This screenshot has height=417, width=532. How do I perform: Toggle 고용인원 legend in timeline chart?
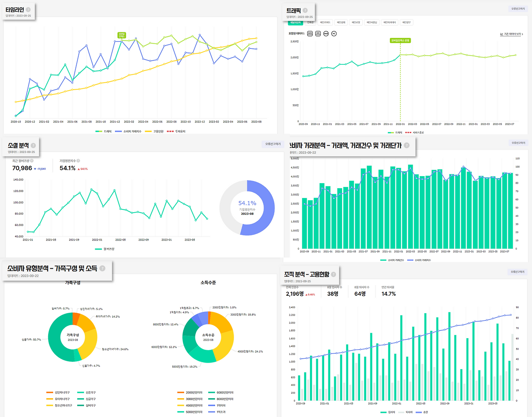tap(154, 131)
